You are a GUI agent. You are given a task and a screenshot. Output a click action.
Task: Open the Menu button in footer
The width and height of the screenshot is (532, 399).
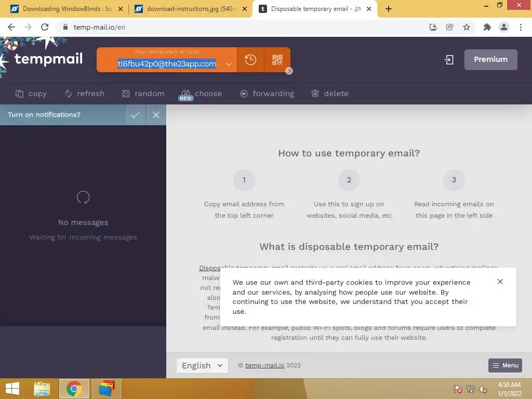coord(505,365)
